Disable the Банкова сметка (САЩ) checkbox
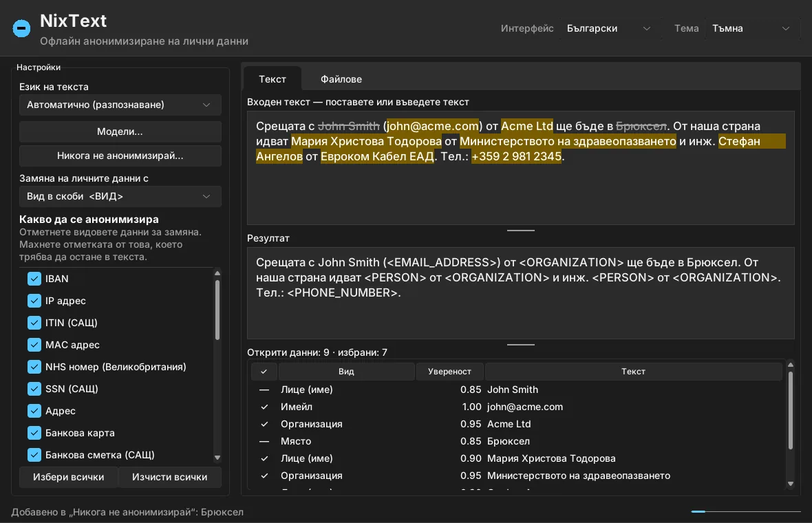Viewport: 812px width, 523px height. (x=34, y=455)
